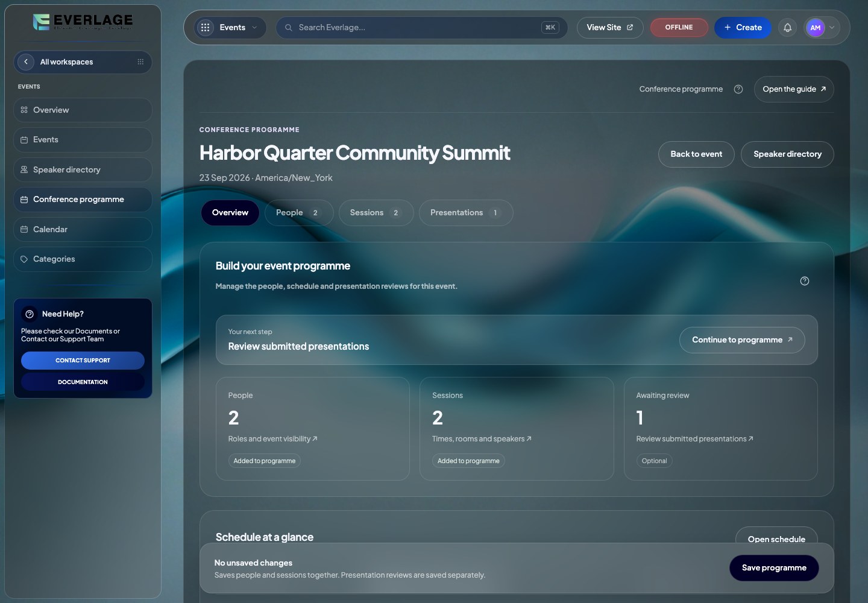Click the Calendar sidebar icon
The image size is (868, 603).
24,230
